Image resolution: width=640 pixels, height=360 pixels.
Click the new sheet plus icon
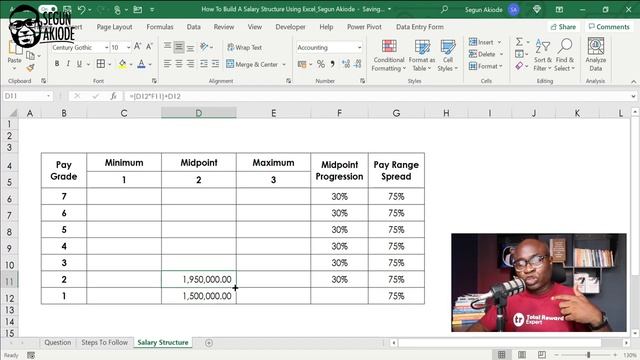click(x=209, y=343)
